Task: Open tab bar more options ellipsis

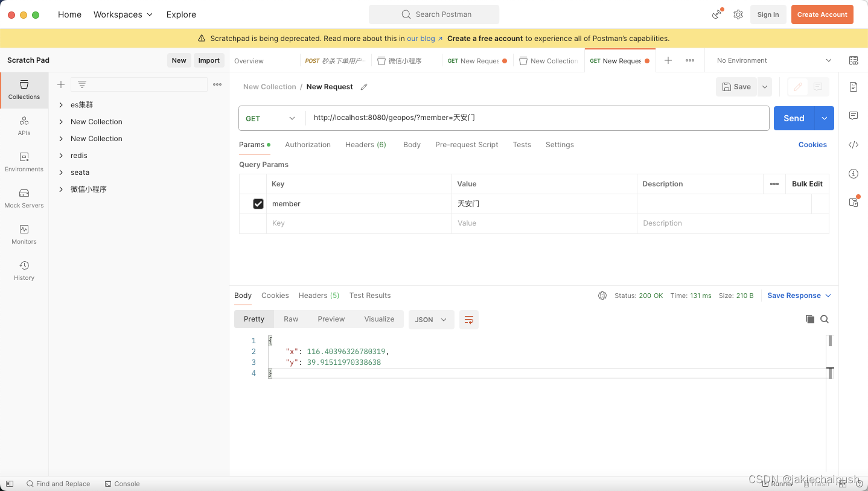Action: pos(690,60)
